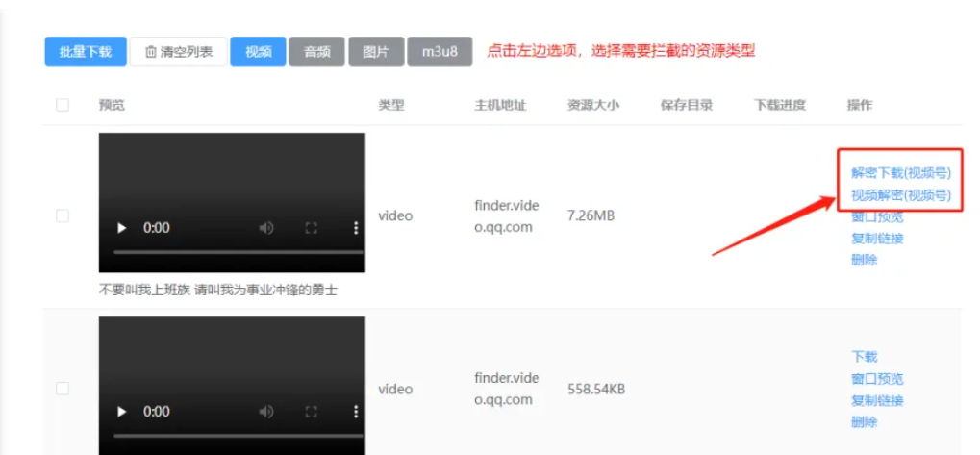Image resolution: width=980 pixels, height=455 pixels.
Task: Click the 0:00 time in second video
Action: coord(156,412)
